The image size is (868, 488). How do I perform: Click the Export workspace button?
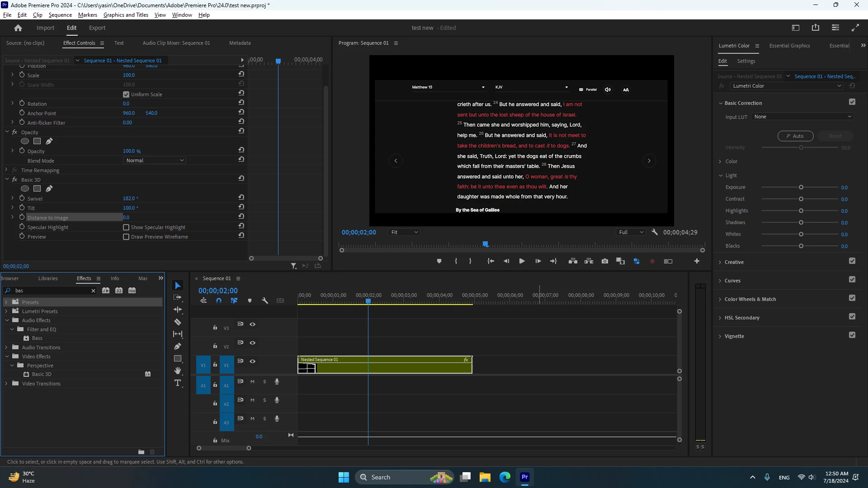[97, 28]
